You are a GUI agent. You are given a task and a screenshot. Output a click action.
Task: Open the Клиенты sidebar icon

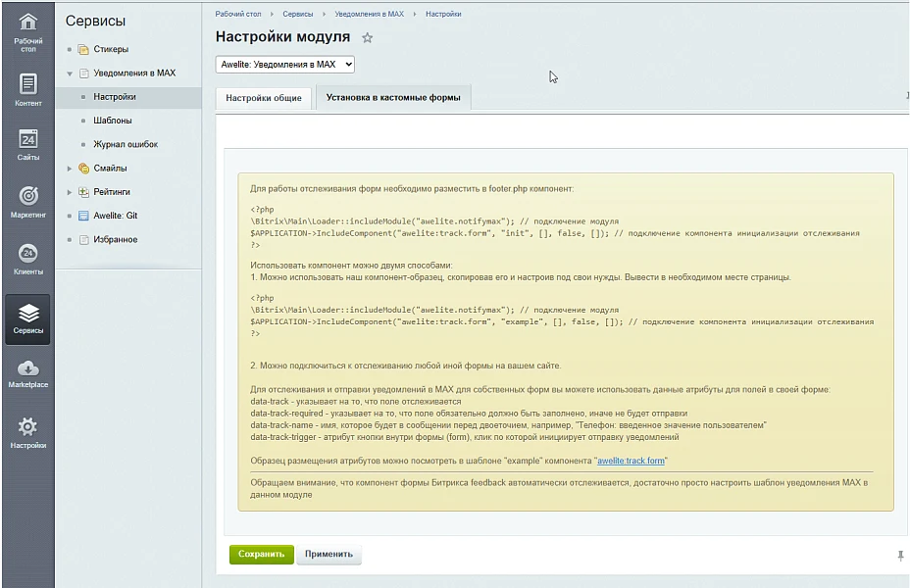[27, 253]
